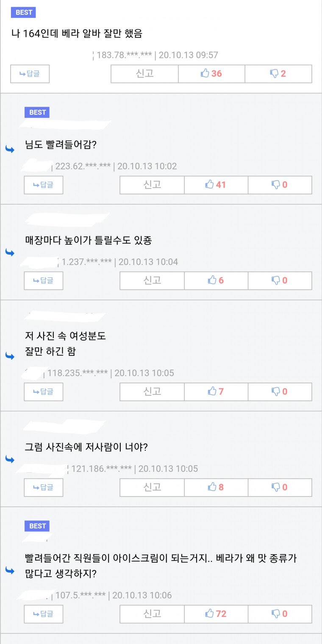Screen dimensions: 322x644
Task: Like the '저 사진 속 여성분도' reply
Action: 216,391
